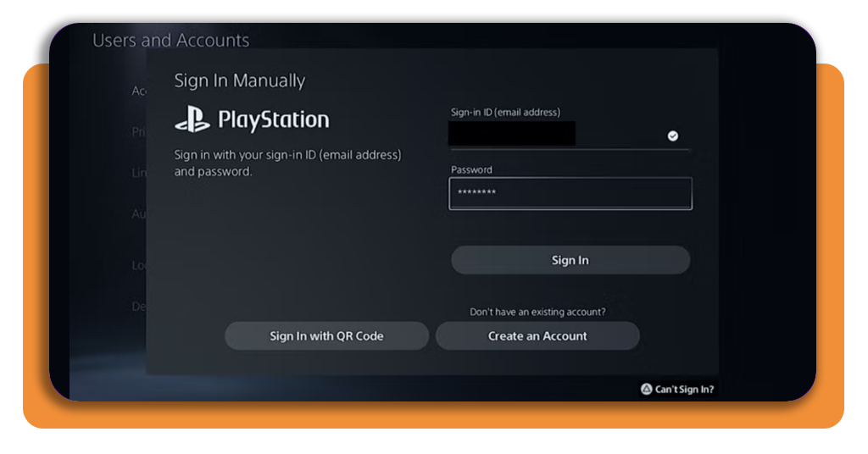Viewport: 868px width, 454px height.
Task: Click the checkmark icon beside email field
Action: (672, 136)
